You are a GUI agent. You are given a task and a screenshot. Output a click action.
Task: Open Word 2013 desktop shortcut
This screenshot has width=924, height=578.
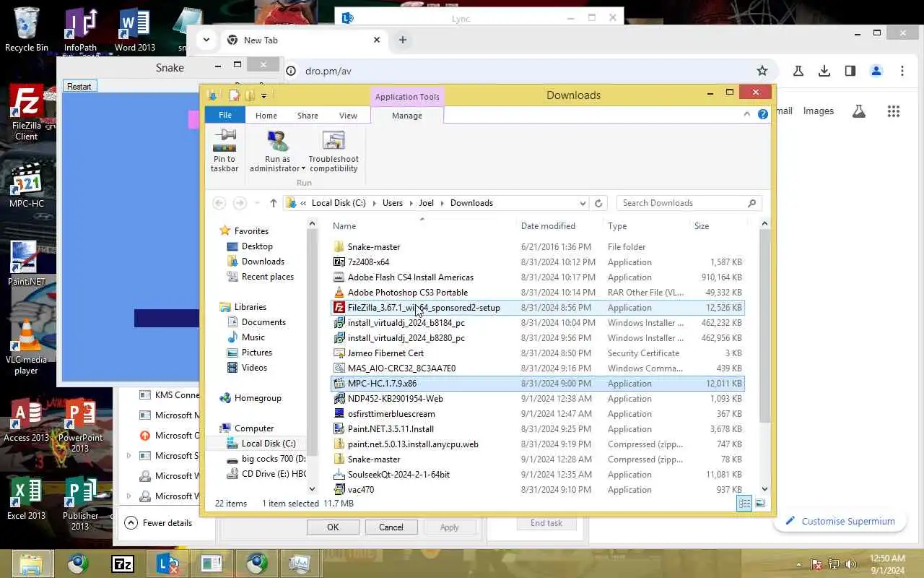coord(134,30)
